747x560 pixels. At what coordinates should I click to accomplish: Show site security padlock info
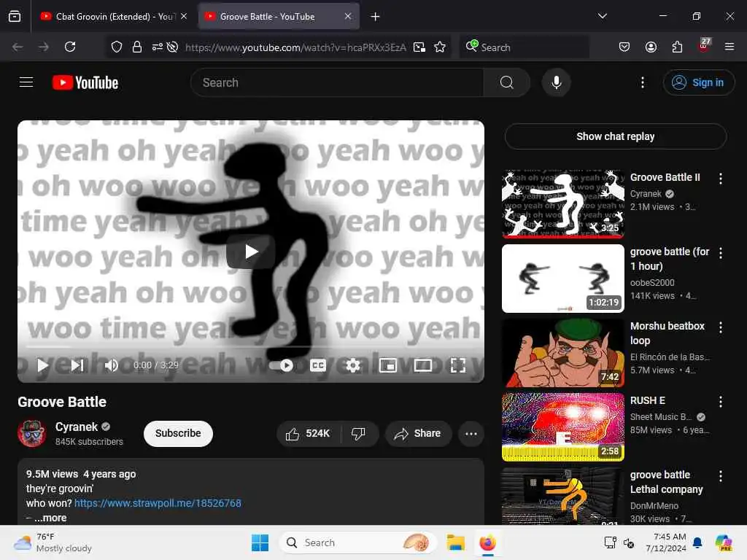click(137, 47)
